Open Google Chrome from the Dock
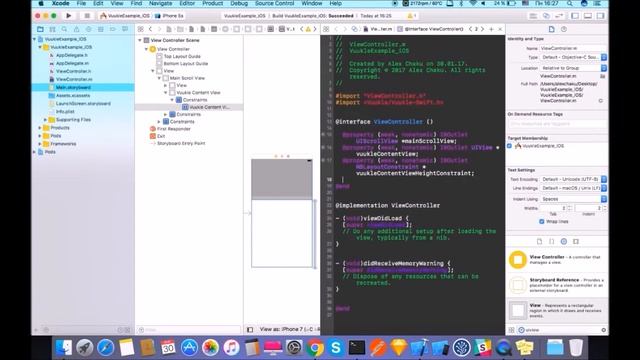 [x=315, y=348]
